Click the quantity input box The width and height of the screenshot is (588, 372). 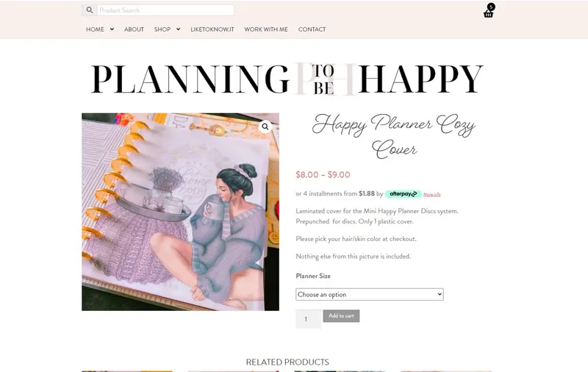coord(308,319)
